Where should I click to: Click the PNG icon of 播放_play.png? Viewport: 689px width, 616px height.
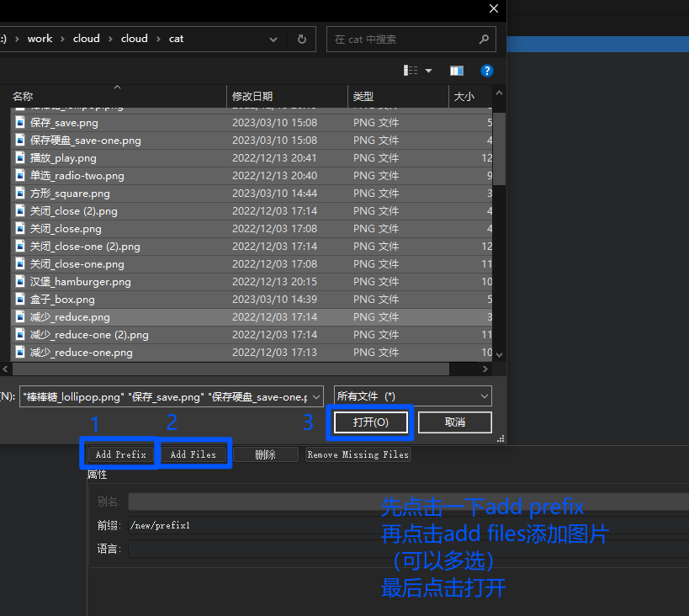click(20, 157)
